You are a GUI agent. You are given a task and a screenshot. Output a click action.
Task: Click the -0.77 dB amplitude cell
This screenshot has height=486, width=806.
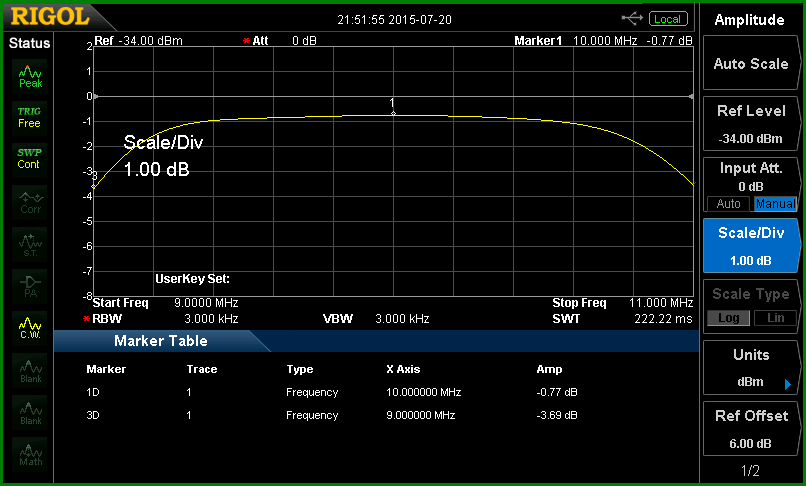(x=557, y=392)
